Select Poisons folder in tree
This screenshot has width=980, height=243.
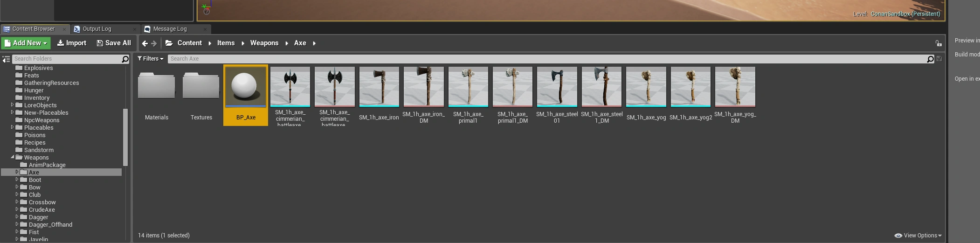click(x=35, y=135)
